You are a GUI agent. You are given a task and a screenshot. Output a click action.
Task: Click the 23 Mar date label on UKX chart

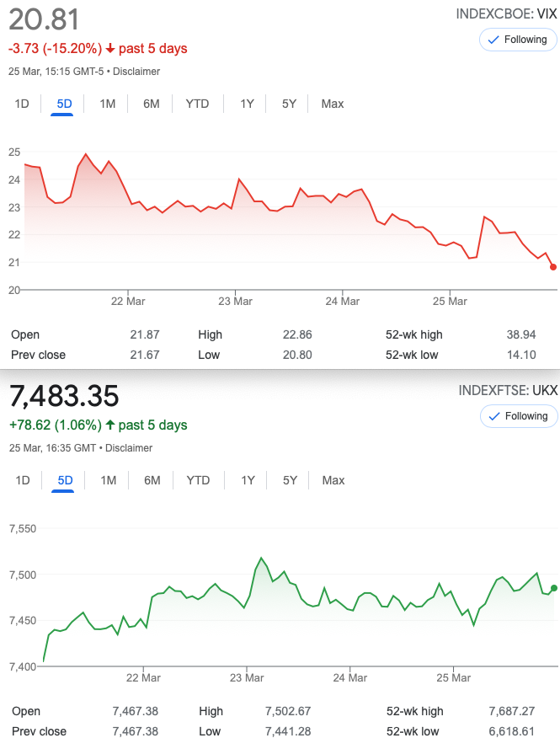(247, 677)
